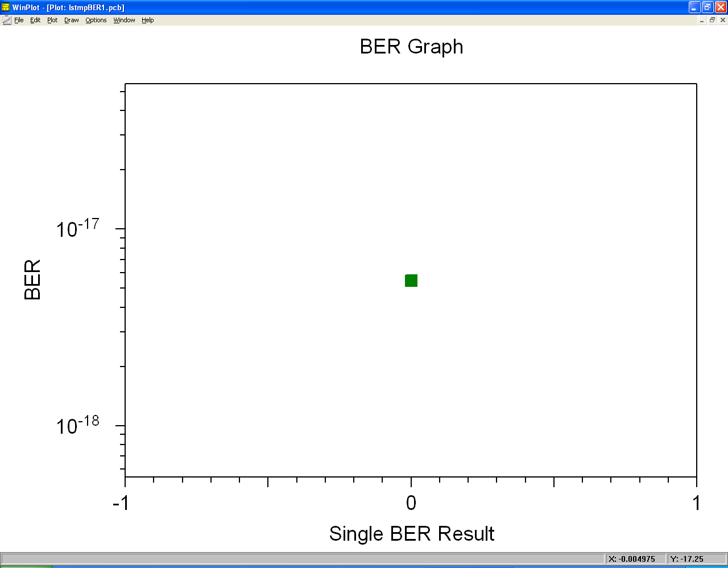The height and width of the screenshot is (568, 728).
Task: Open the Draw menu
Action: click(x=72, y=20)
